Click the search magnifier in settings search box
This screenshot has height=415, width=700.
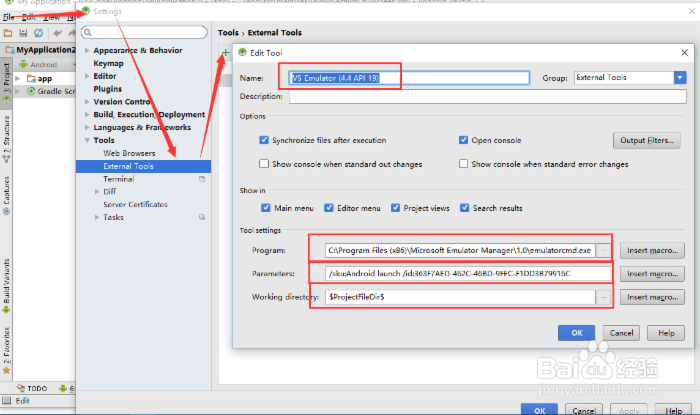pyautogui.click(x=88, y=32)
